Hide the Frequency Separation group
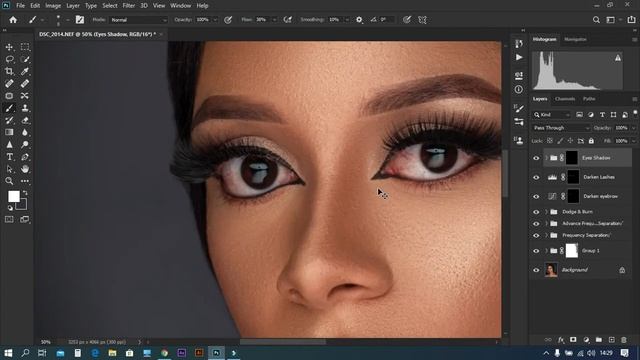This screenshot has height=360, width=640. [x=536, y=236]
